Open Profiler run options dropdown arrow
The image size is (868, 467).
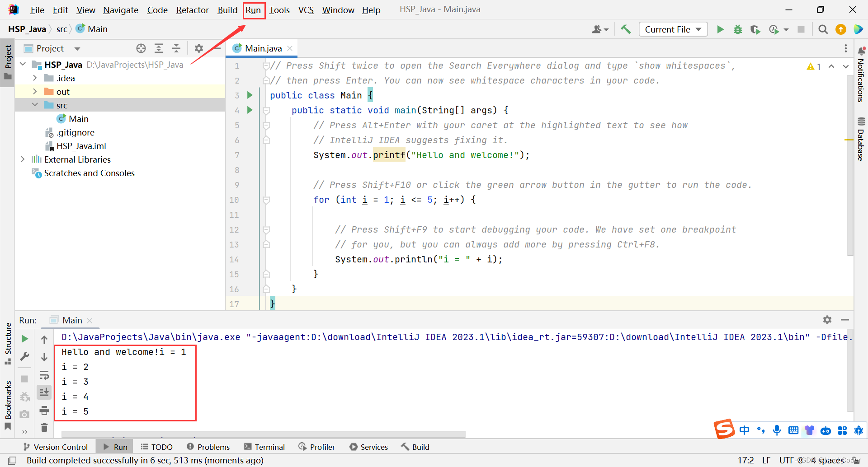point(786,29)
